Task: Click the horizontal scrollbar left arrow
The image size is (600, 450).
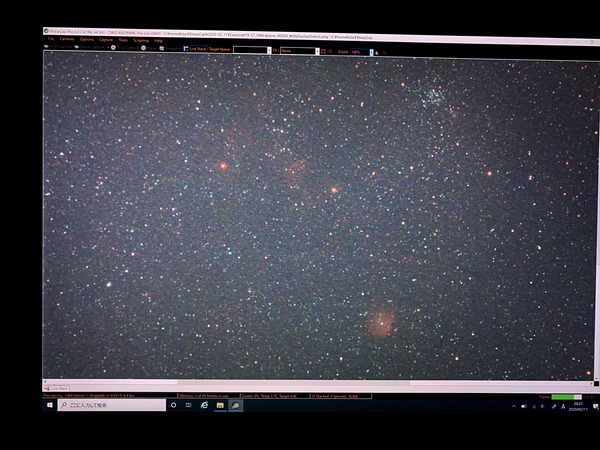Action: tap(46, 382)
